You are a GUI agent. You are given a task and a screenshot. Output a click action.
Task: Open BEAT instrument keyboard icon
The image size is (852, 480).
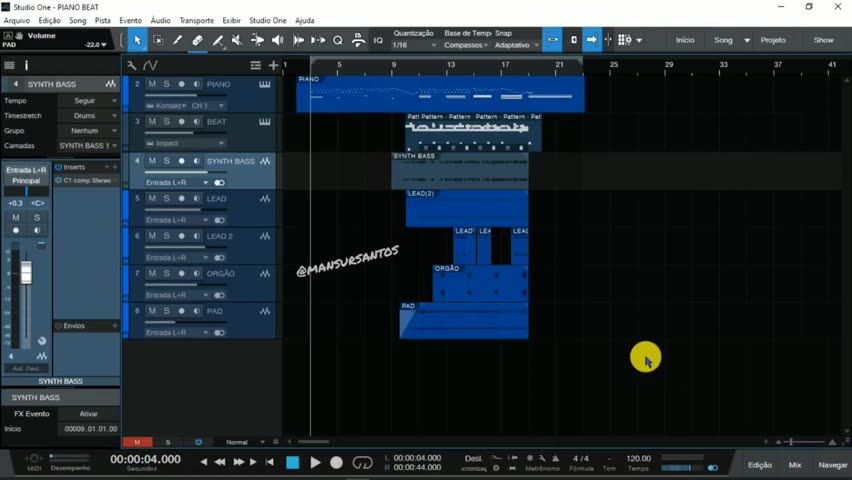point(265,122)
